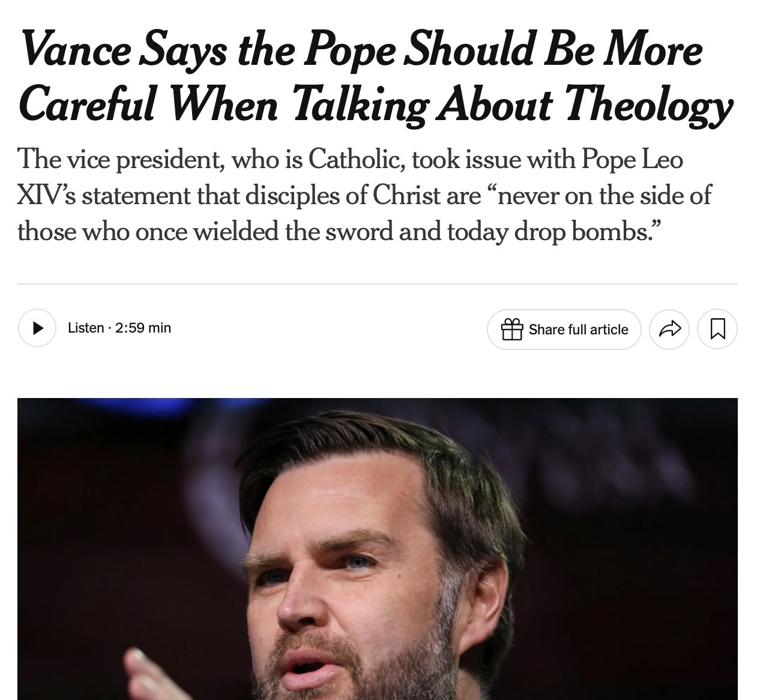Click the word 'Vance' in the headline
The image size is (766, 700).
click(75, 49)
